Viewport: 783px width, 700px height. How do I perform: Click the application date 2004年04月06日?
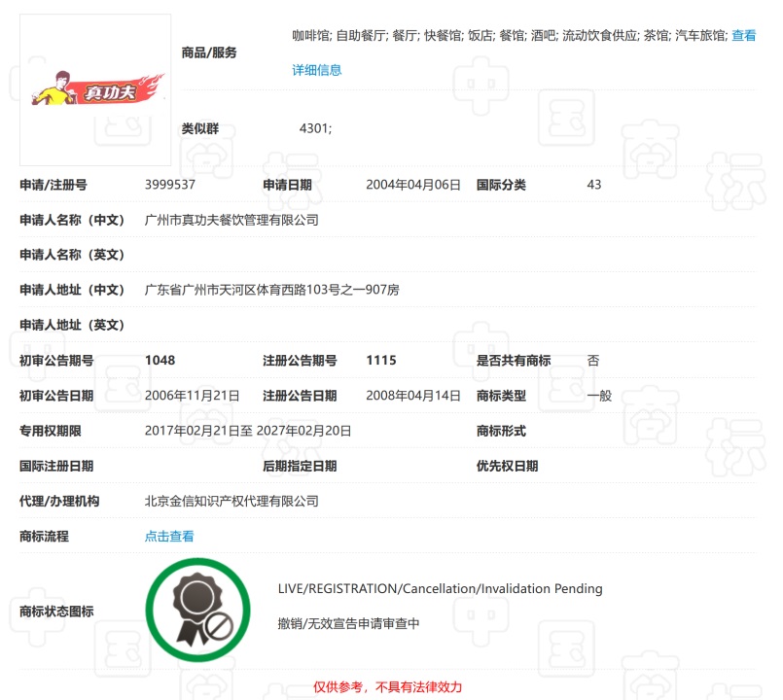point(412,185)
